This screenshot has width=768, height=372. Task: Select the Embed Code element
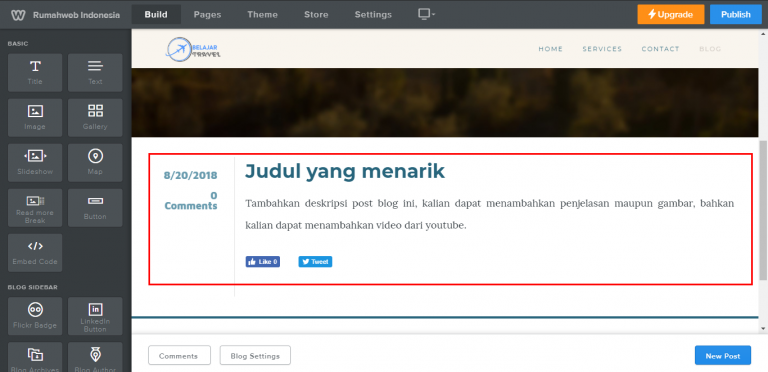[35, 253]
